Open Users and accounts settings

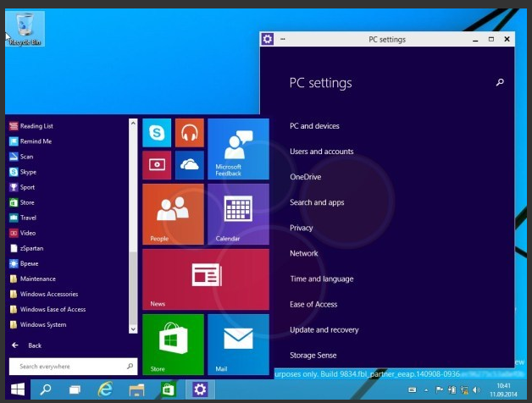click(x=322, y=152)
